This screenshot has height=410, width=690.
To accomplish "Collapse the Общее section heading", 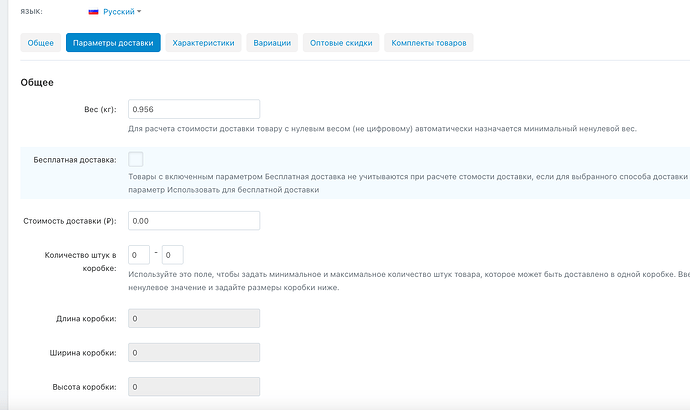I will tap(37, 82).
